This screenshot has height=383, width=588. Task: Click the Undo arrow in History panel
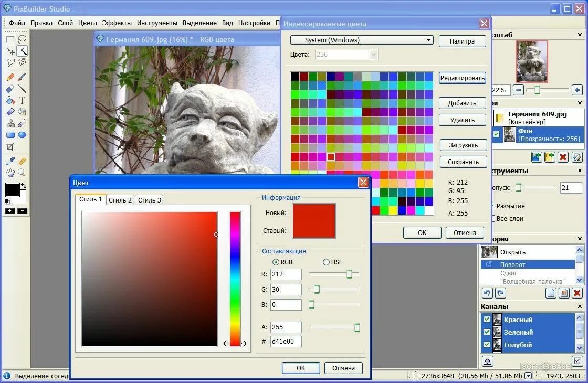coord(487,293)
